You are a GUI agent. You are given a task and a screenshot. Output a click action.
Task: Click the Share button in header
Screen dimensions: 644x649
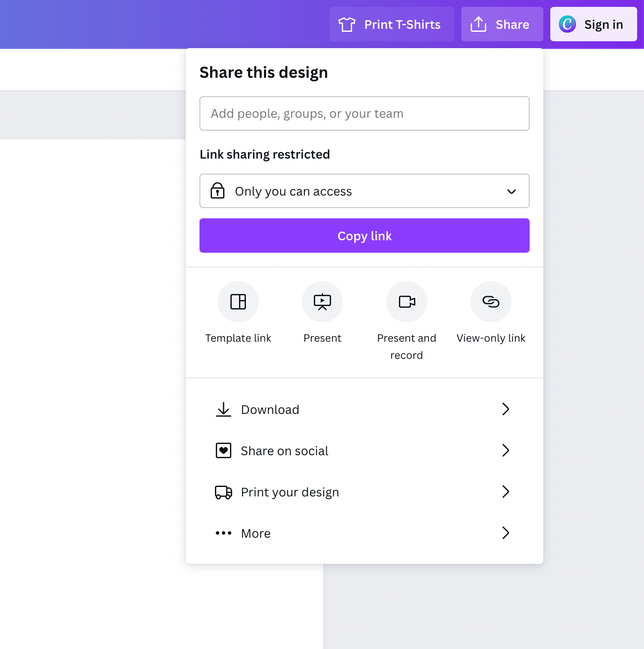click(x=502, y=24)
